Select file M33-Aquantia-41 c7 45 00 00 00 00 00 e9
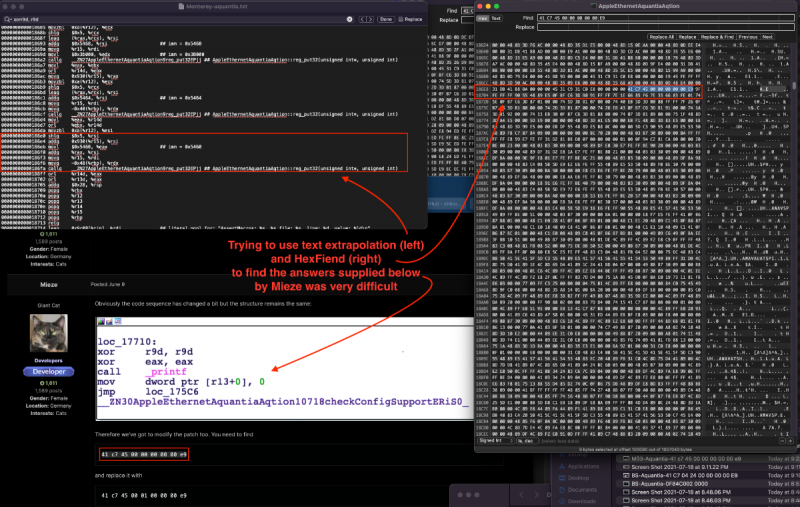800x507 pixels. pos(686,459)
